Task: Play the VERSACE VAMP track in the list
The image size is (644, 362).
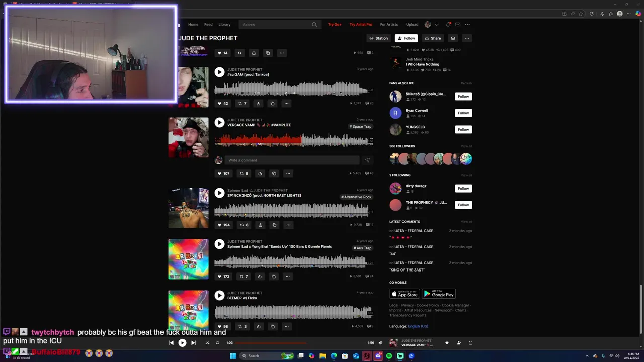Action: (x=219, y=122)
